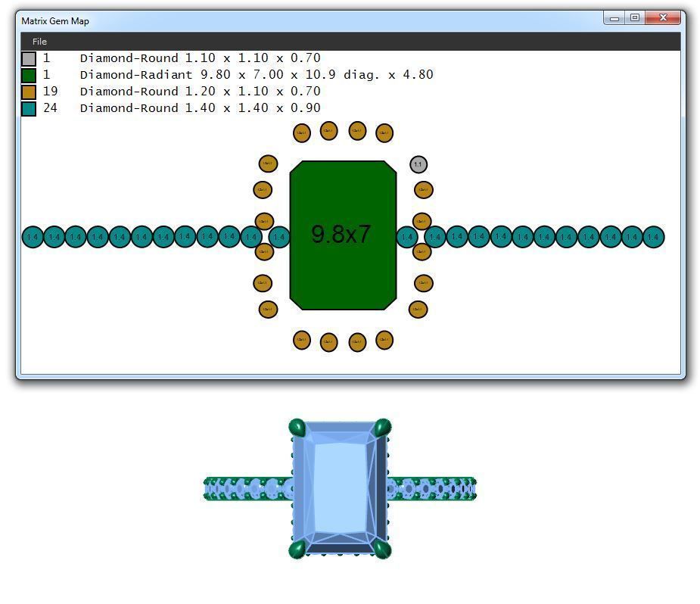Click the gold gem at lower-left corner of halo
The image size is (700, 604).
click(x=269, y=310)
